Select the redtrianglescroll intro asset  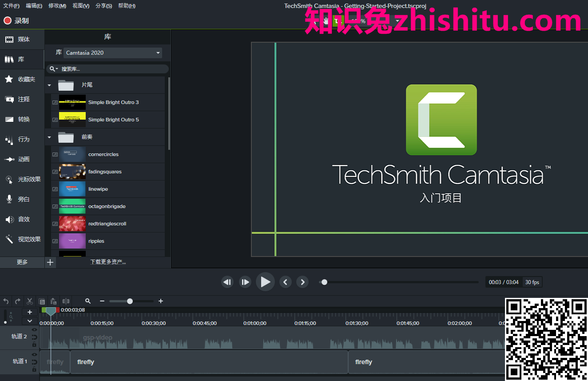click(x=108, y=224)
